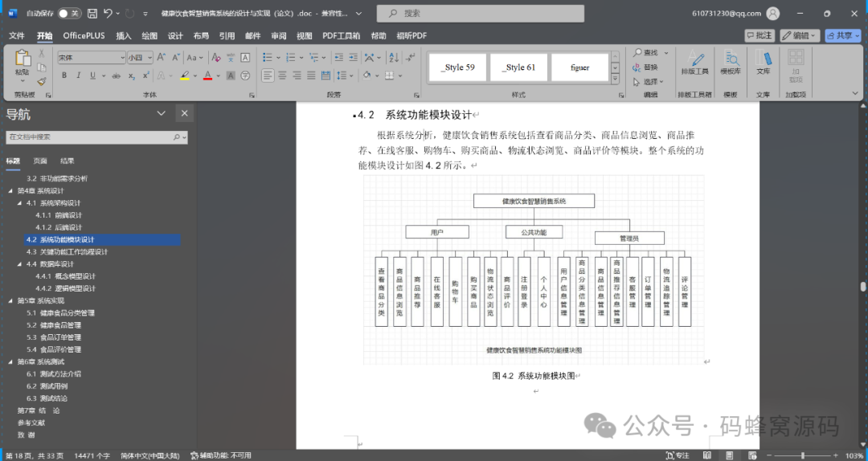Viewport: 868px width, 461px height.
Task: Click the 共享 share button
Action: tap(843, 35)
